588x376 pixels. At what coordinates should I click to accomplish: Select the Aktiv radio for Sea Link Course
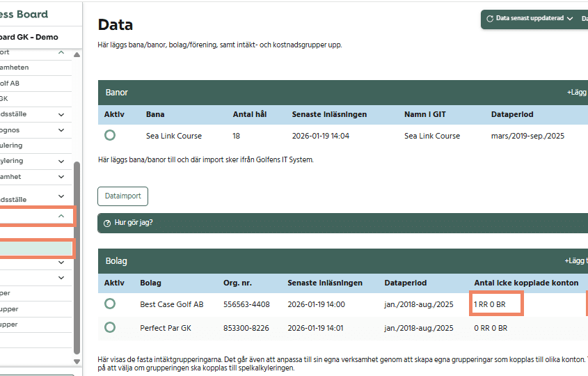coord(110,136)
